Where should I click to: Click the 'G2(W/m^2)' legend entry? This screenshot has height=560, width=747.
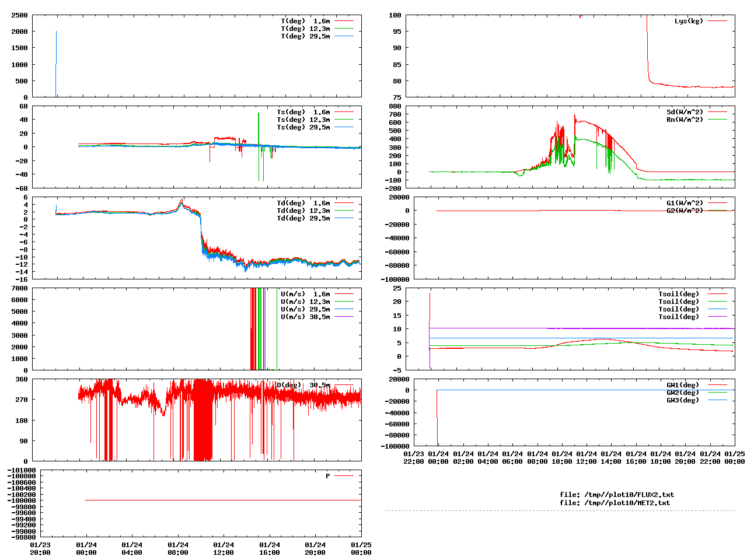pyautogui.click(x=685, y=211)
